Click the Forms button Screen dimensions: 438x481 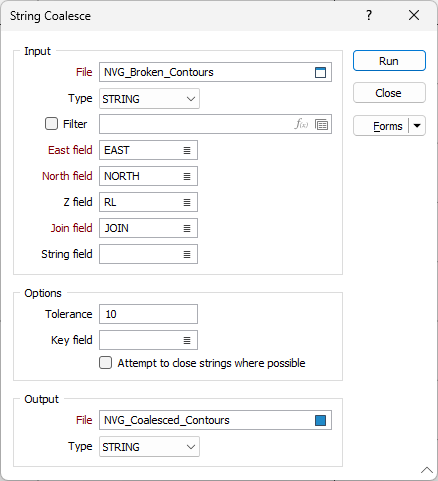coord(381,126)
